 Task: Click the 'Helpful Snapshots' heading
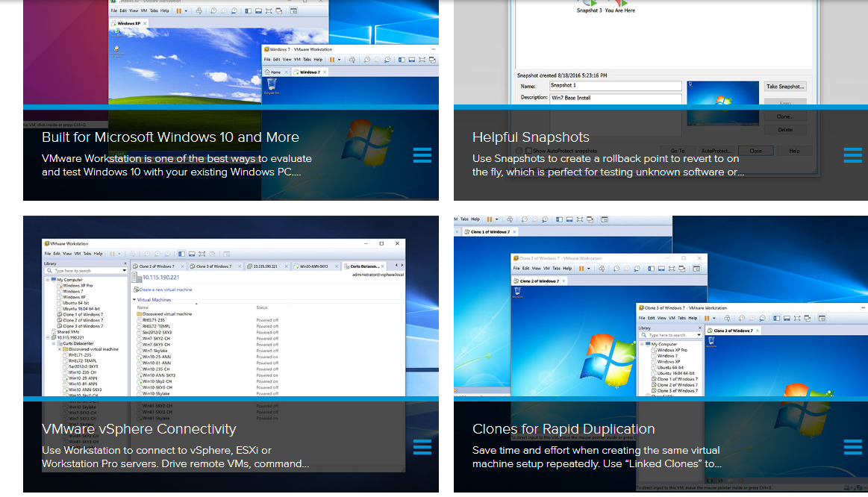click(x=531, y=137)
